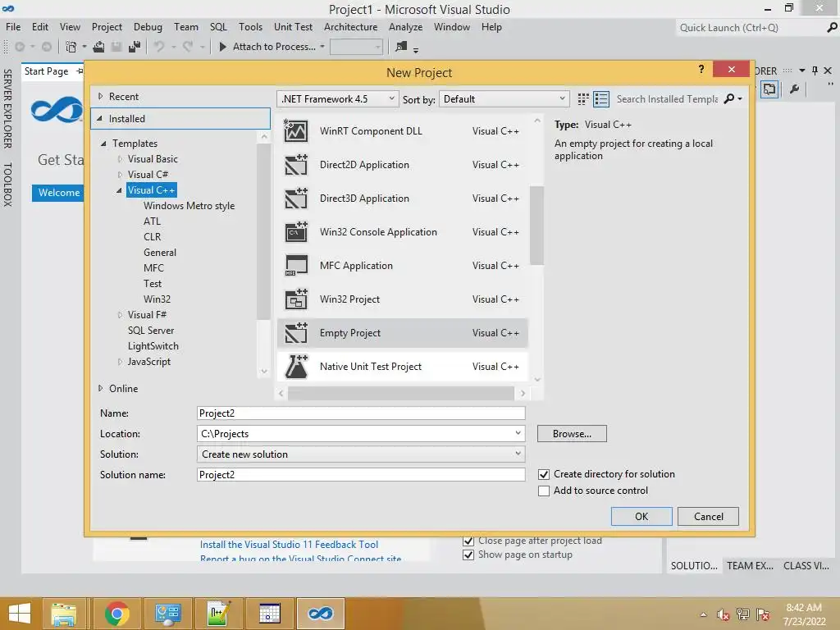Click OK in New Project dialog

pyautogui.click(x=641, y=517)
